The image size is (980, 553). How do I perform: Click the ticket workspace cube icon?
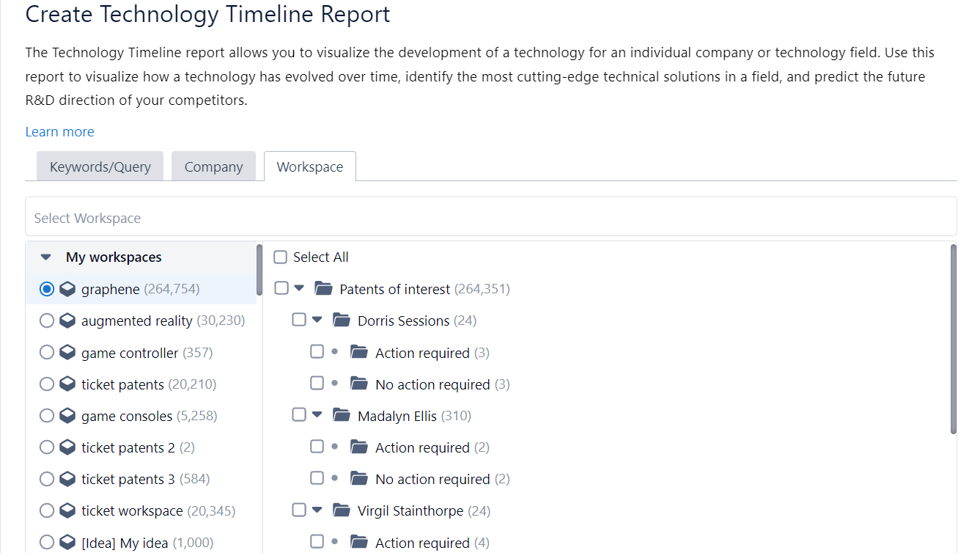[67, 510]
